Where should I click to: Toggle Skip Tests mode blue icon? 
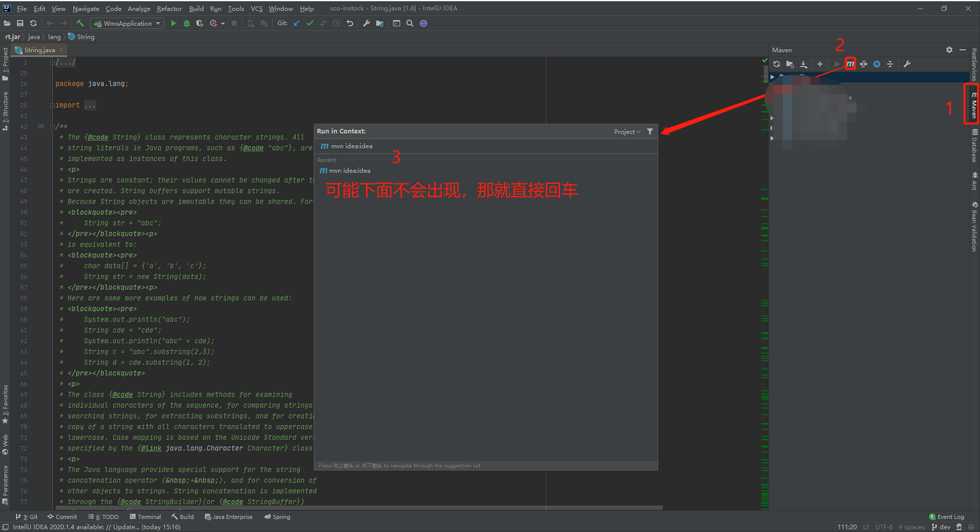click(x=877, y=64)
